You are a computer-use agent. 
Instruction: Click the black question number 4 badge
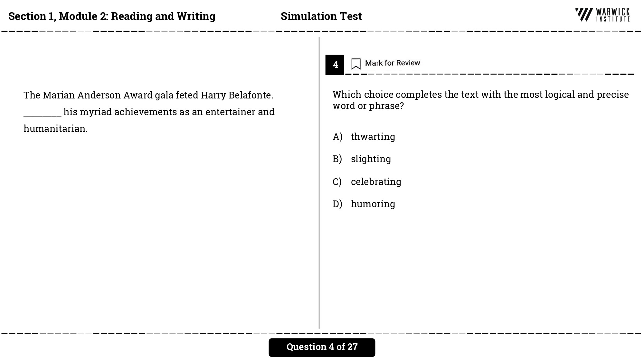pos(335,65)
